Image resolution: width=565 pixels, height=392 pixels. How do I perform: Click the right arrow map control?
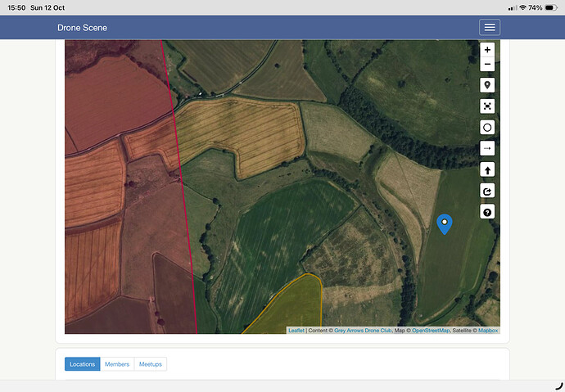[487, 149]
